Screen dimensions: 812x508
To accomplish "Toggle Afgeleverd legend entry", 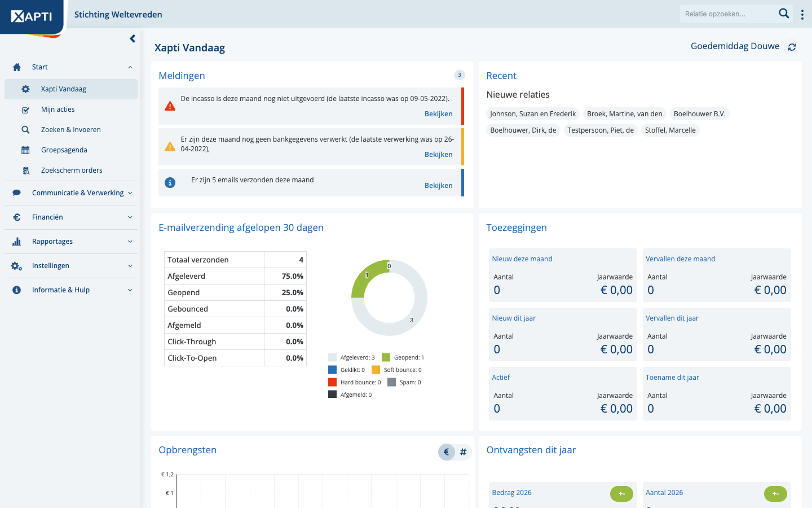I will (x=351, y=357).
